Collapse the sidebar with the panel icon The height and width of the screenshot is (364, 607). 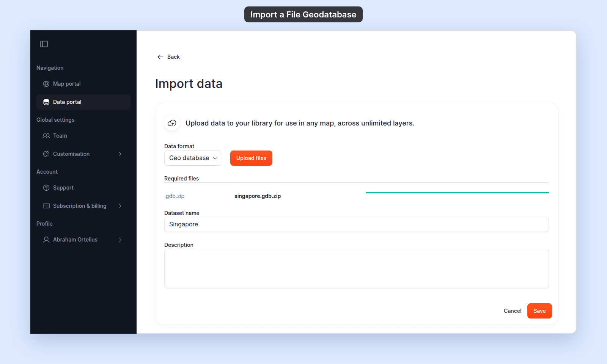pyautogui.click(x=44, y=44)
